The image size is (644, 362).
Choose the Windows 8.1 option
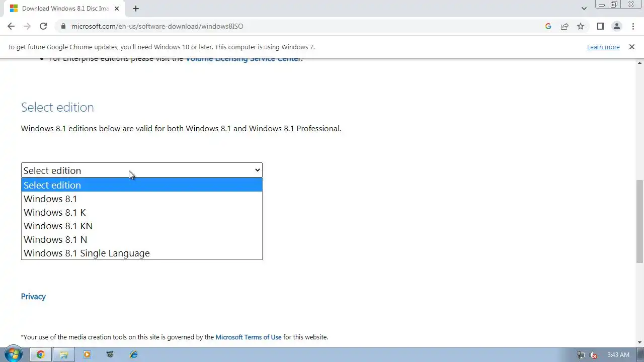(141, 199)
